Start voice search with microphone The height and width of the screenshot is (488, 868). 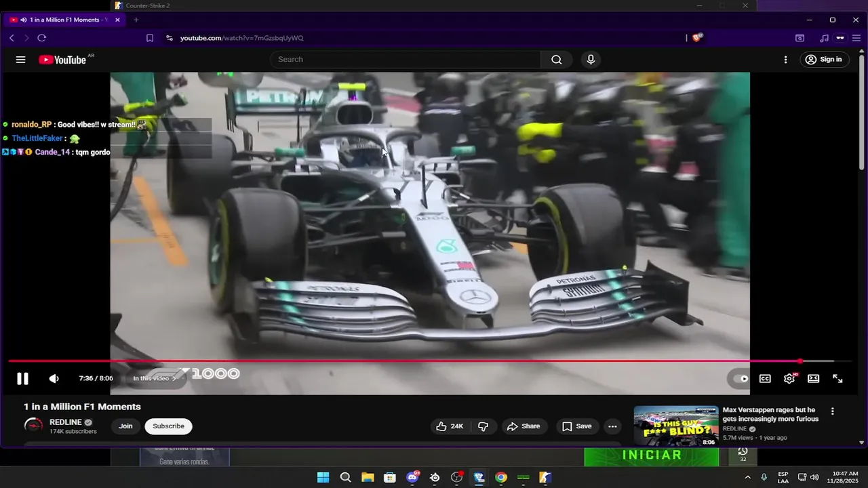[591, 60]
